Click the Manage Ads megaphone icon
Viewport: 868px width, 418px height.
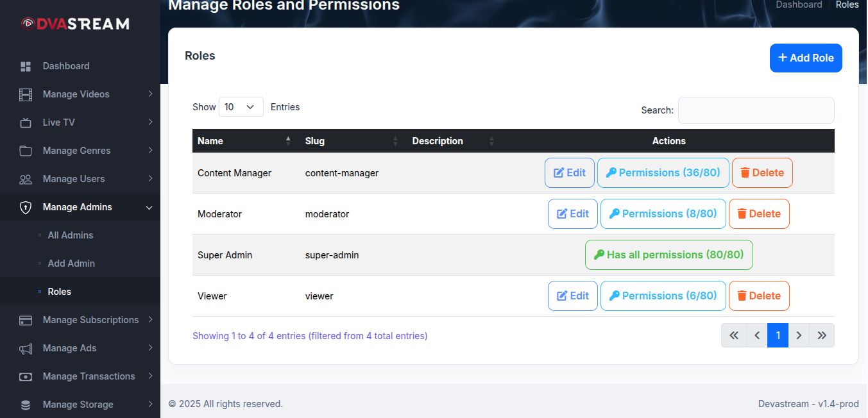(26, 349)
